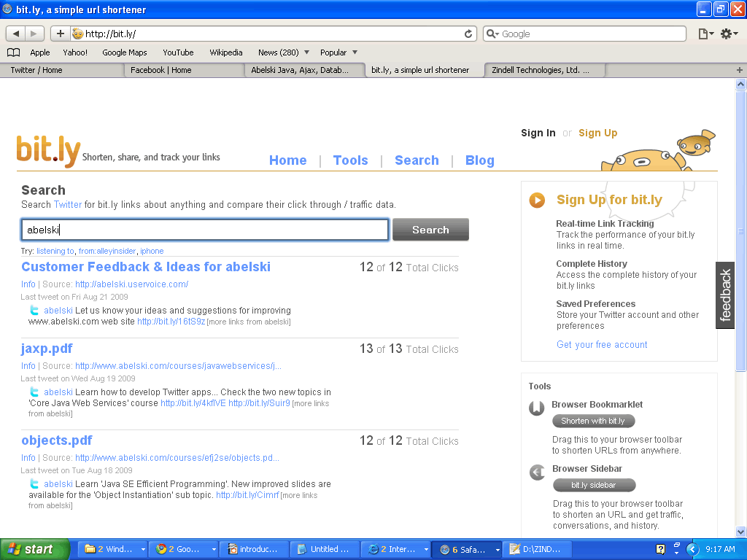
Task: Reload the page using the refresh icon
Action: pos(468,34)
